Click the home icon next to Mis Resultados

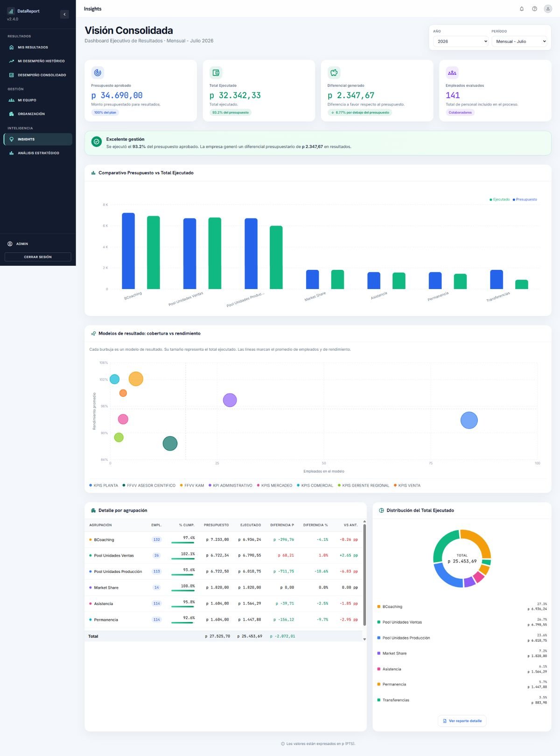pyautogui.click(x=12, y=47)
